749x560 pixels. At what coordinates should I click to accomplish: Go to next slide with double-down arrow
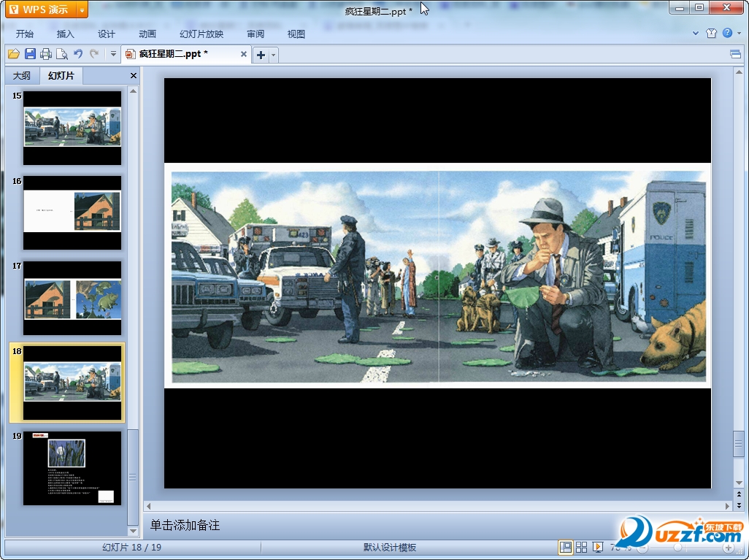739,505
